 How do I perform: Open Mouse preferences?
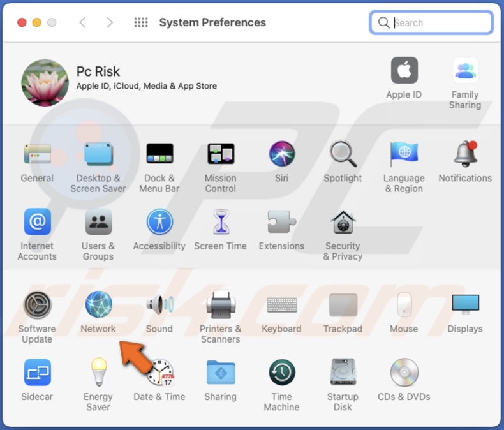404,304
